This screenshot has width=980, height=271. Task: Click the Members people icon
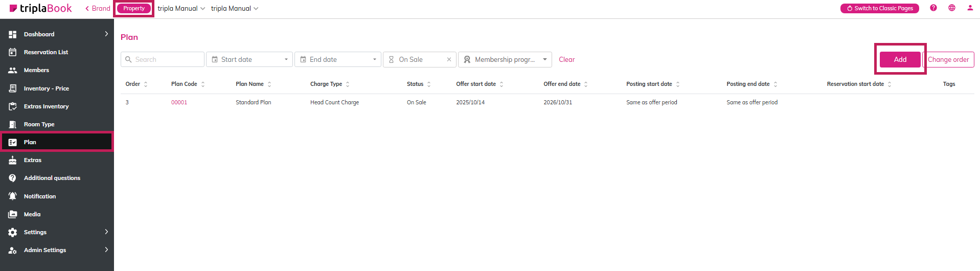click(x=13, y=70)
